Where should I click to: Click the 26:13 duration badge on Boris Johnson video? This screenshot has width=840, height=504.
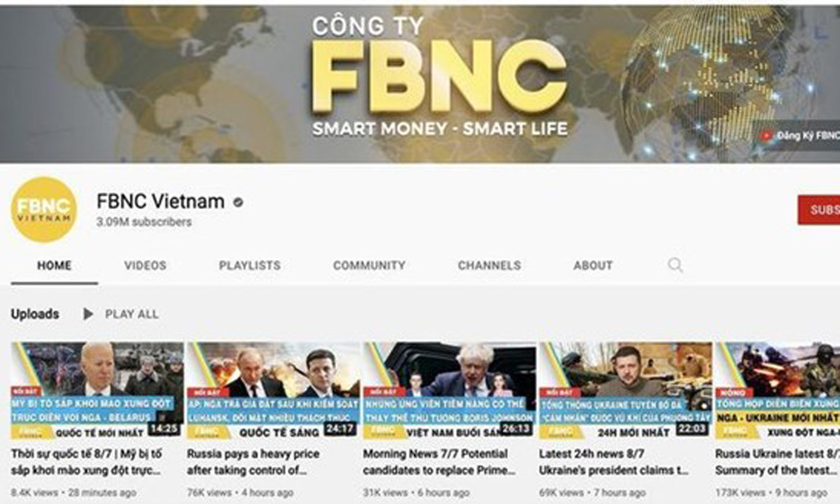click(x=516, y=430)
